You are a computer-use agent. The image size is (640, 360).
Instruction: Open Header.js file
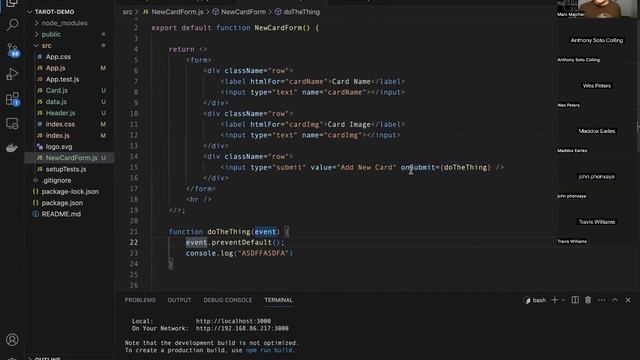coord(60,113)
